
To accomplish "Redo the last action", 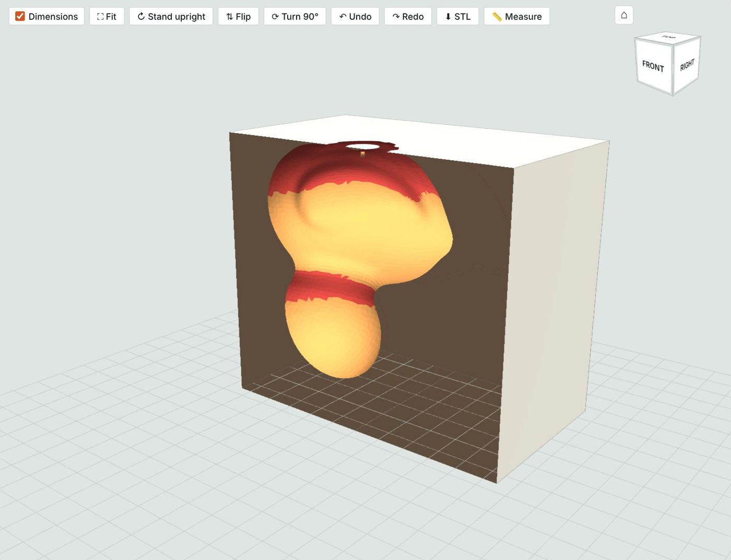I will click(408, 16).
